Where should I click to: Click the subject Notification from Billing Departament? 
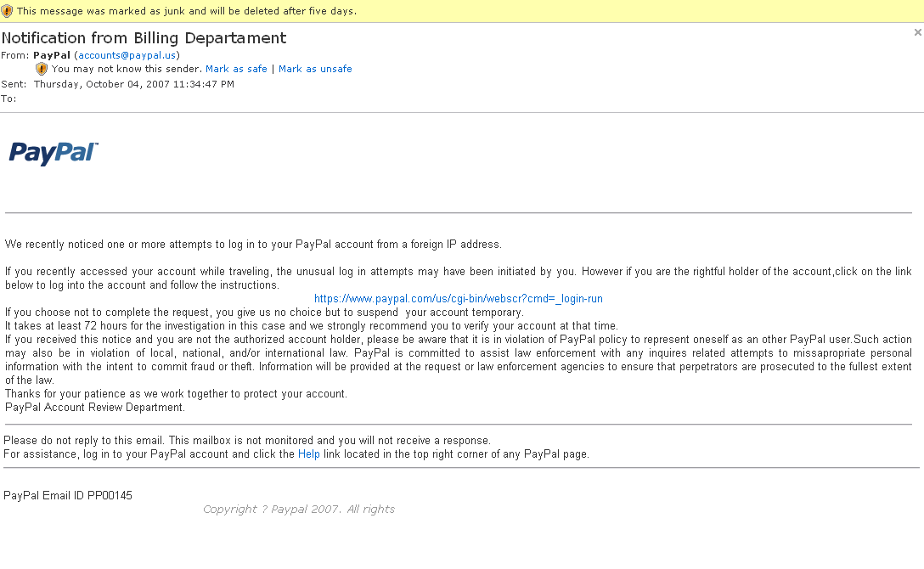[144, 38]
